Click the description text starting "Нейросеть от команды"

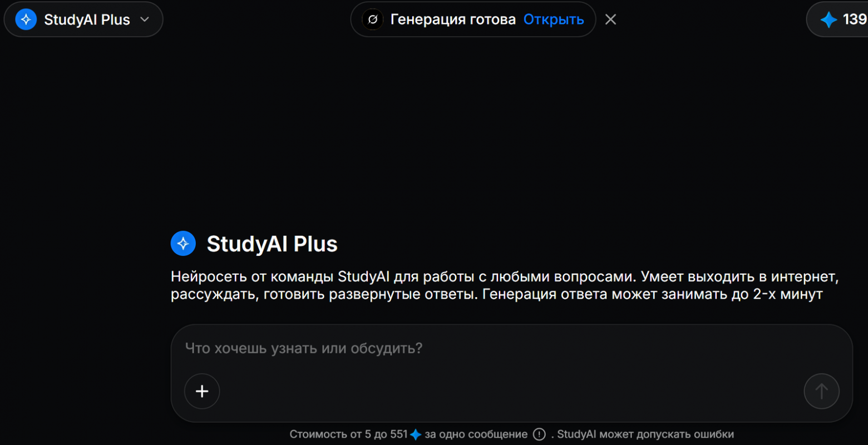(505, 285)
